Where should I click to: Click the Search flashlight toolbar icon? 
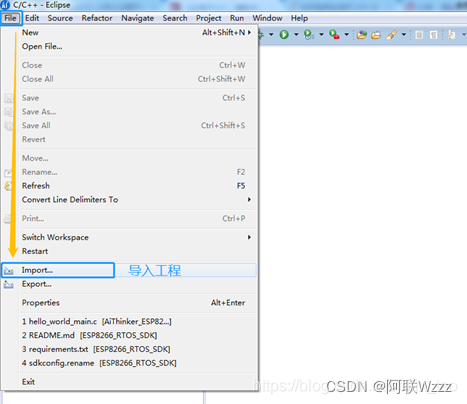coord(392,35)
